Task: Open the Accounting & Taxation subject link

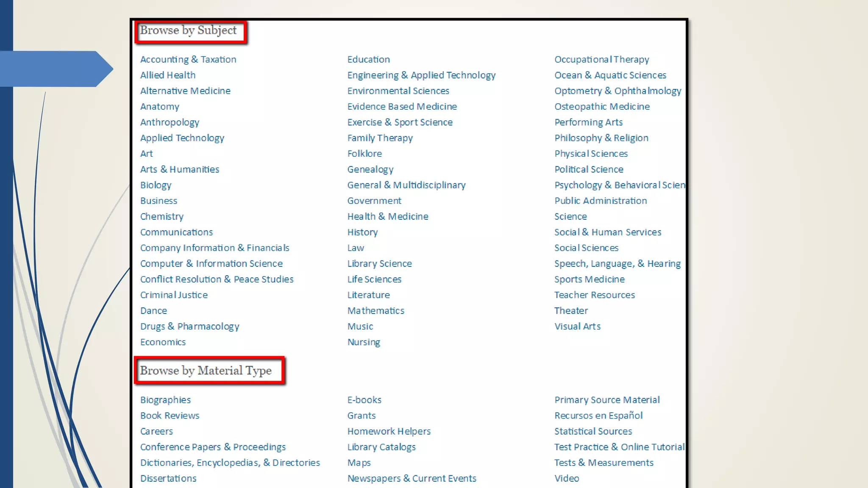Action: (188, 59)
